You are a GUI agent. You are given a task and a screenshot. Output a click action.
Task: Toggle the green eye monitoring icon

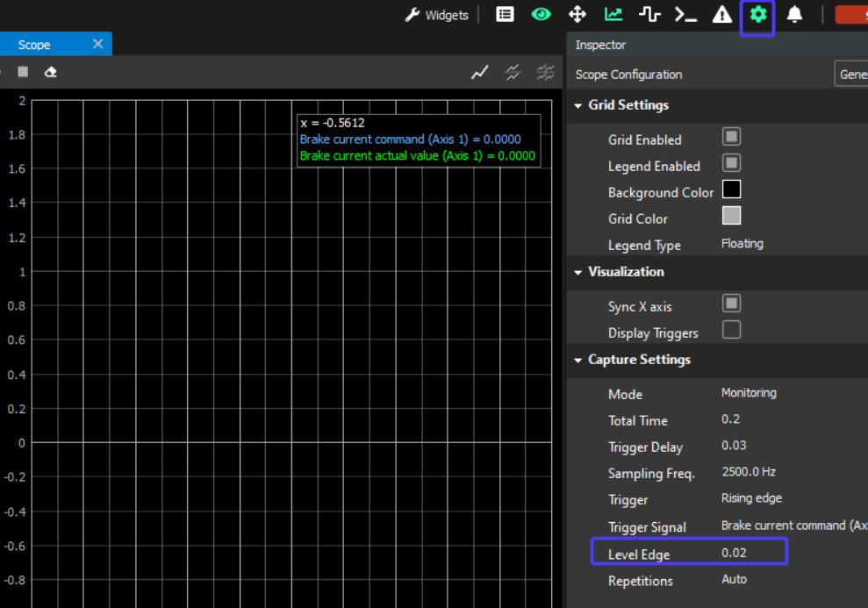point(541,14)
